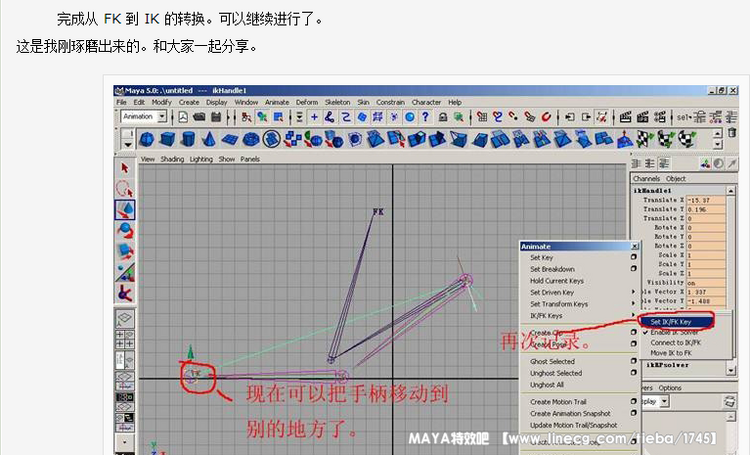Open Create Animation Snapshot option box

[634, 412]
